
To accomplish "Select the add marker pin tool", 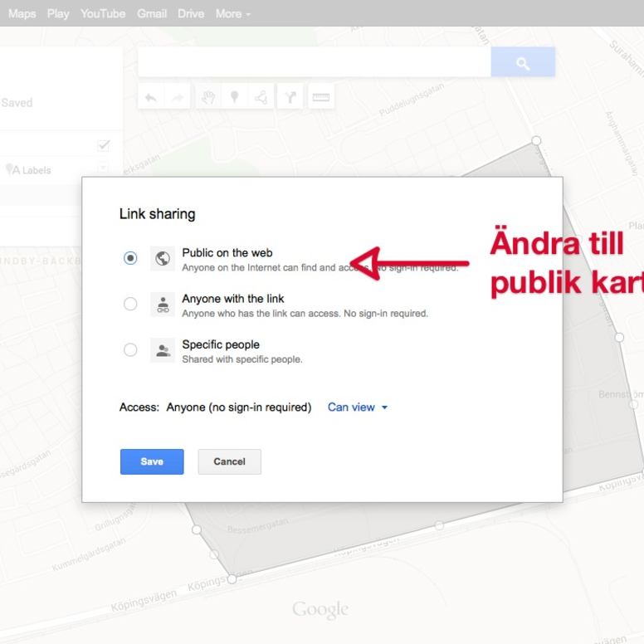I will coord(235,98).
